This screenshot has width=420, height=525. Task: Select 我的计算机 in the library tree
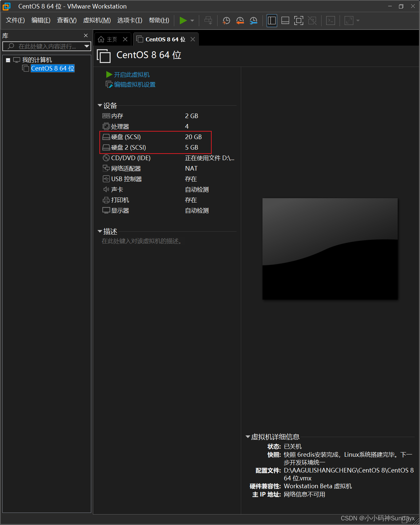[37, 60]
